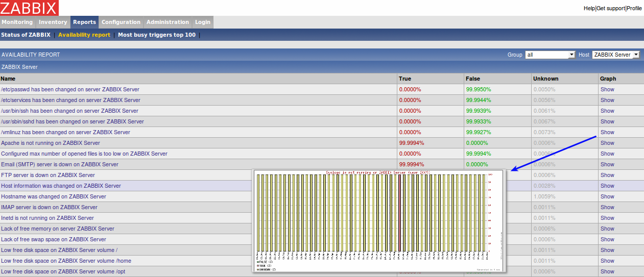The height and width of the screenshot is (277, 644).
Task: Open the Inventory tab
Action: tap(53, 22)
